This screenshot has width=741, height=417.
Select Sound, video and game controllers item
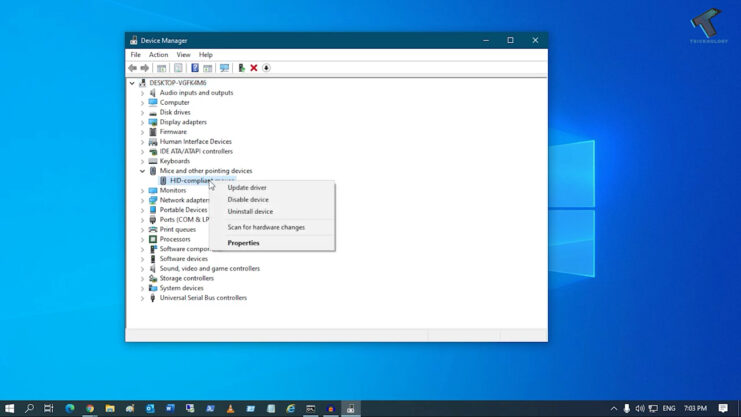coord(209,269)
